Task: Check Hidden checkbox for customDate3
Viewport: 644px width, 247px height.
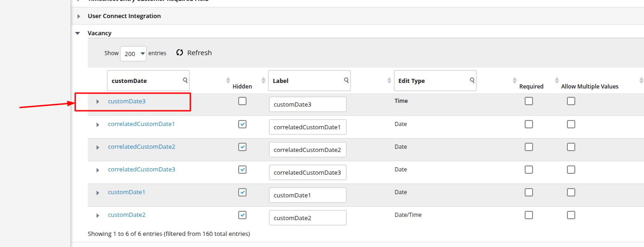Action: click(x=242, y=101)
